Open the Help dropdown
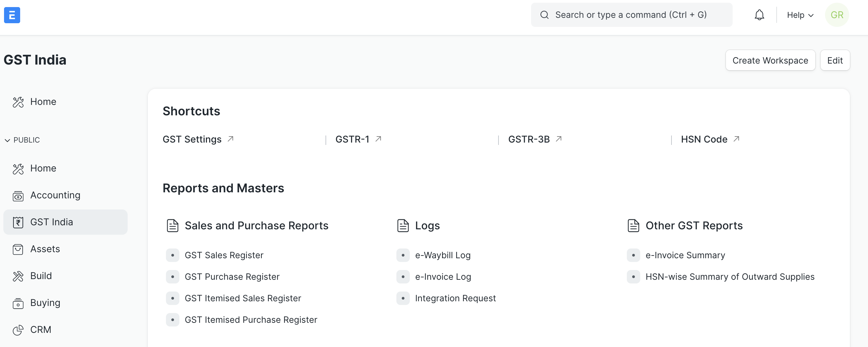 click(800, 15)
